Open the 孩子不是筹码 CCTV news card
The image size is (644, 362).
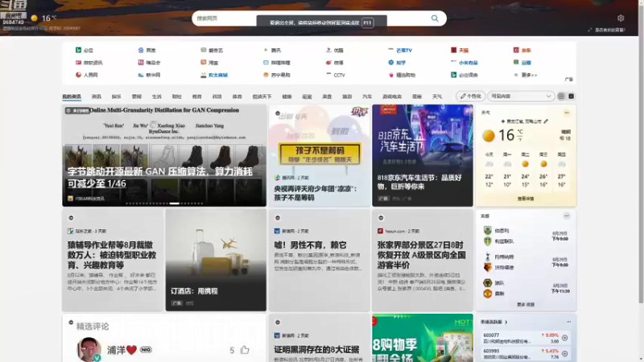coord(319,155)
